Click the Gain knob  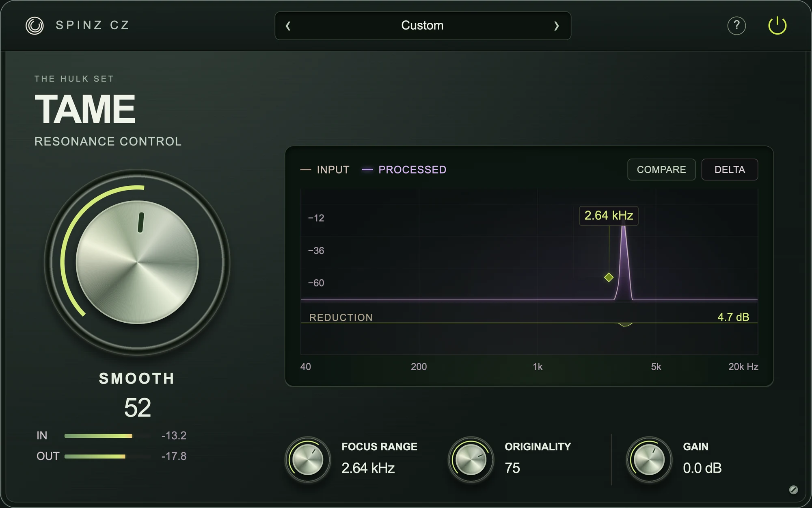click(x=649, y=460)
